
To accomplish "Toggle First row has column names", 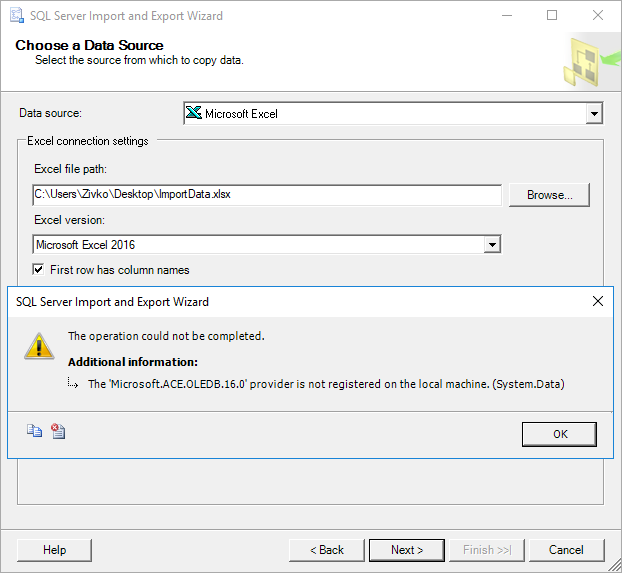I will (39, 270).
